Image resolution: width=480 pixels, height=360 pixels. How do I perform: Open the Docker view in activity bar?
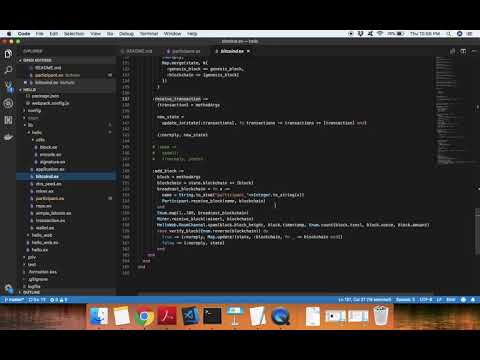[x=8, y=137]
